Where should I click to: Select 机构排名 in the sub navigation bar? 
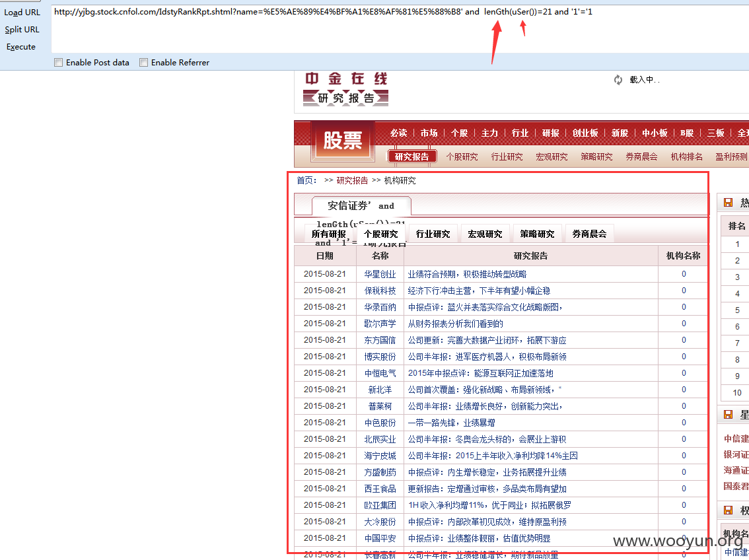[686, 157]
